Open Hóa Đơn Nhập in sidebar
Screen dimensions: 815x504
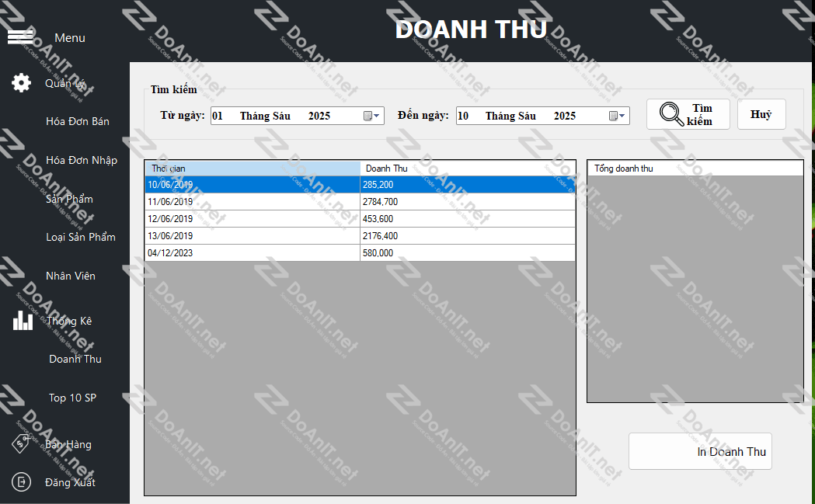click(x=82, y=160)
